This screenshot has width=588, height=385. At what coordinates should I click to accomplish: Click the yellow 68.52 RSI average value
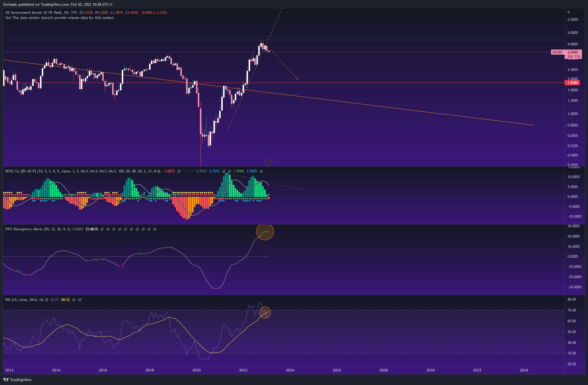pyautogui.click(x=65, y=300)
